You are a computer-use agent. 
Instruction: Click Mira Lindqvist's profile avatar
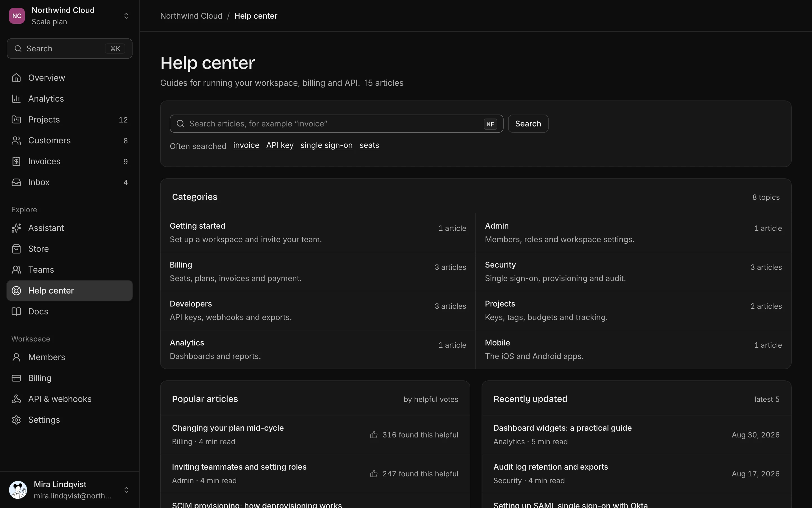(x=18, y=490)
